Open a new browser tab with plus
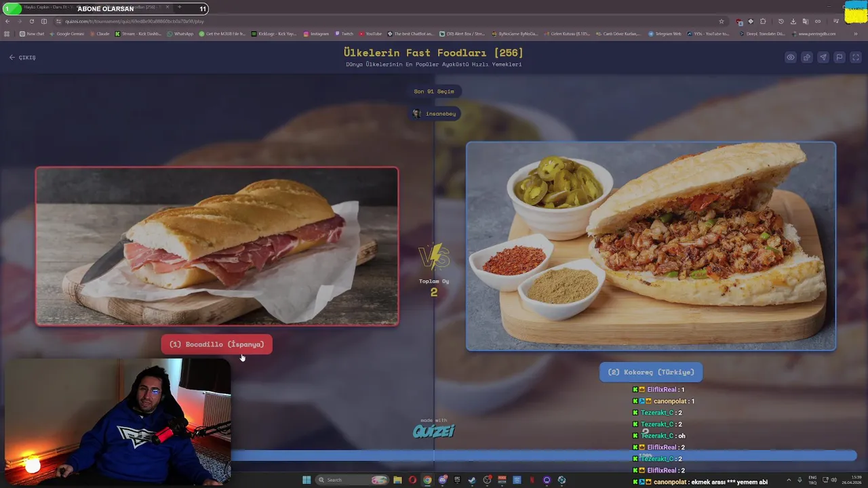Viewport: 868px width, 488px height. point(180,7)
